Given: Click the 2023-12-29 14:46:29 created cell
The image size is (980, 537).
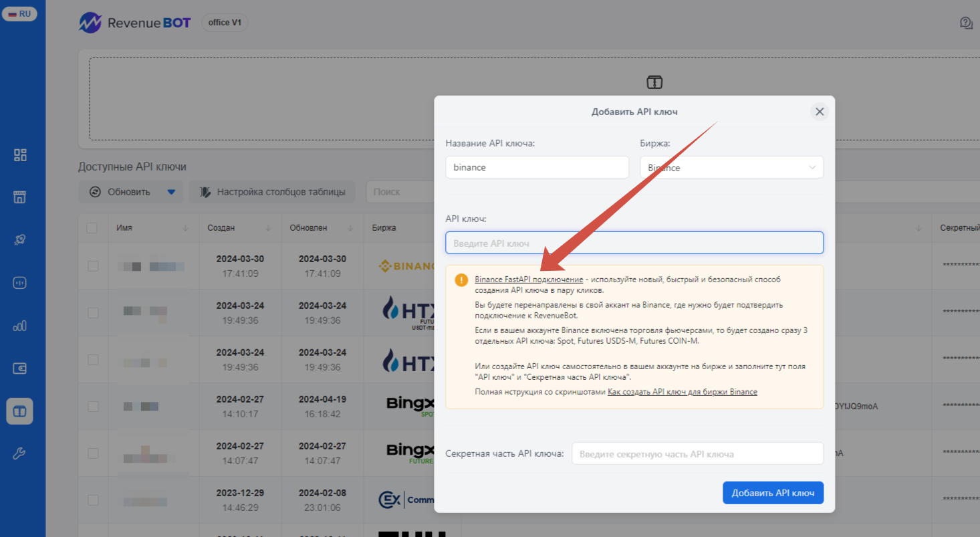Looking at the screenshot, I should [240, 500].
